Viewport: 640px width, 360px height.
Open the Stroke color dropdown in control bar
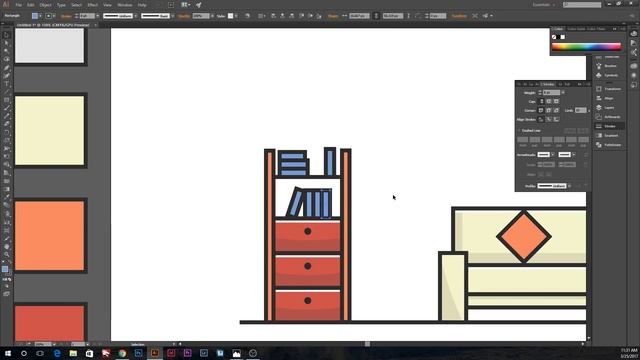click(54, 16)
